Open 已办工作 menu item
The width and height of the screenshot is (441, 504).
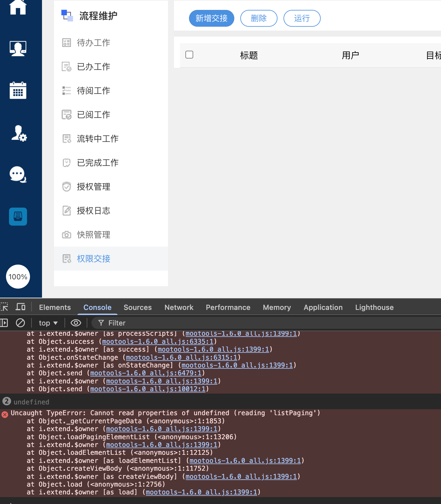[111, 67]
